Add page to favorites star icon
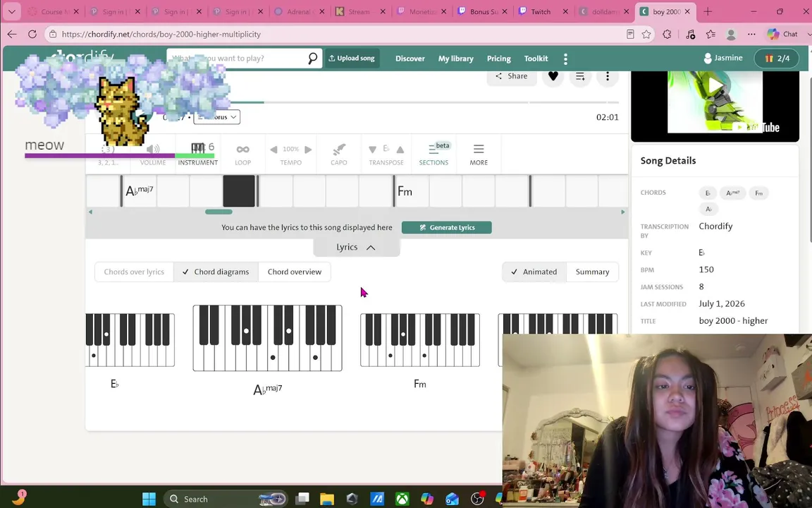This screenshot has height=508, width=812. click(646, 34)
